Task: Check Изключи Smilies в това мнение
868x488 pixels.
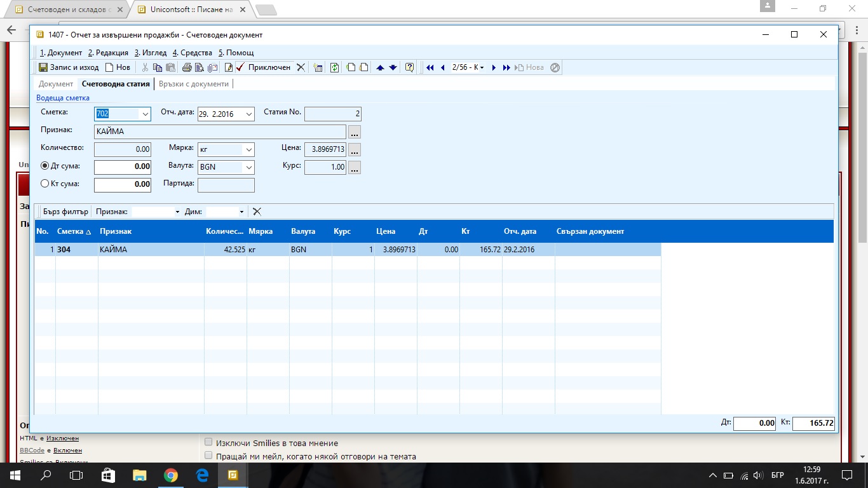Action: 208,442
